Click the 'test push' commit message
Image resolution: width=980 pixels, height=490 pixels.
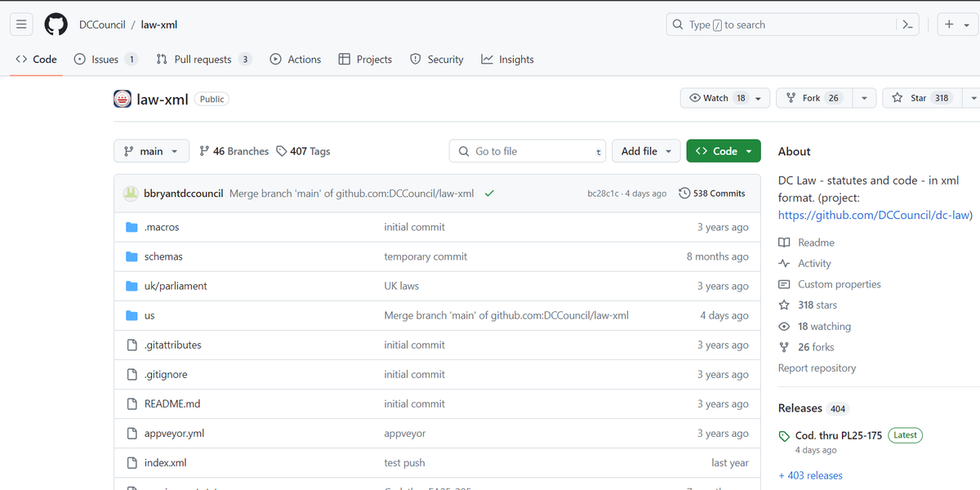[x=404, y=462]
